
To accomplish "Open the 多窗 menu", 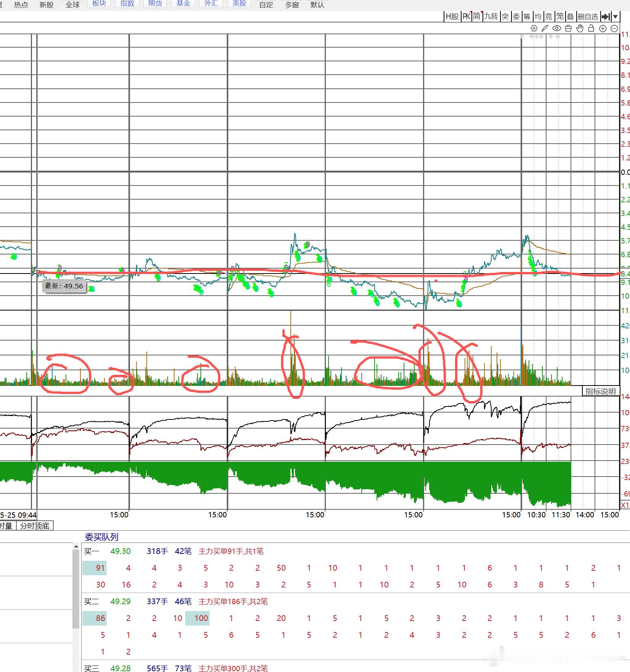I will tap(292, 5).
